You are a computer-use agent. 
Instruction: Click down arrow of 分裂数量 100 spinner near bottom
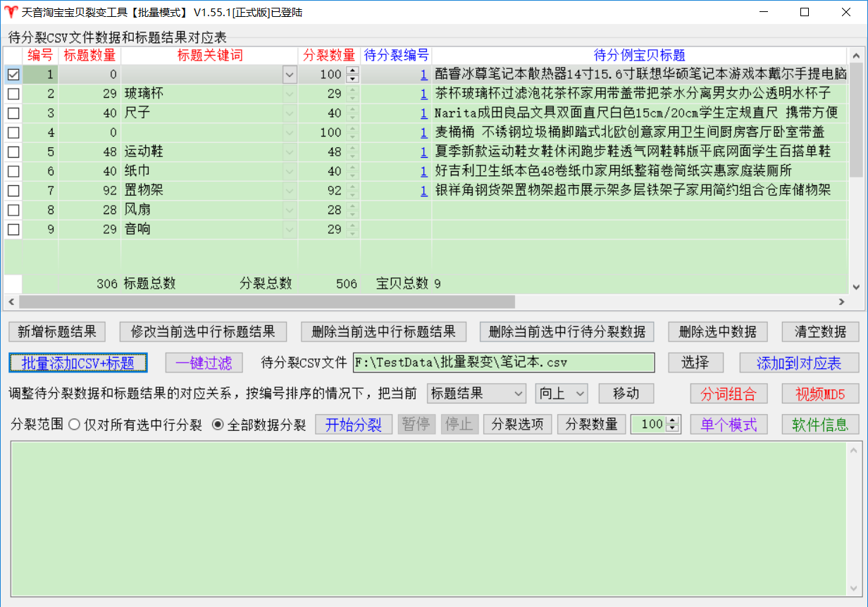click(x=672, y=428)
